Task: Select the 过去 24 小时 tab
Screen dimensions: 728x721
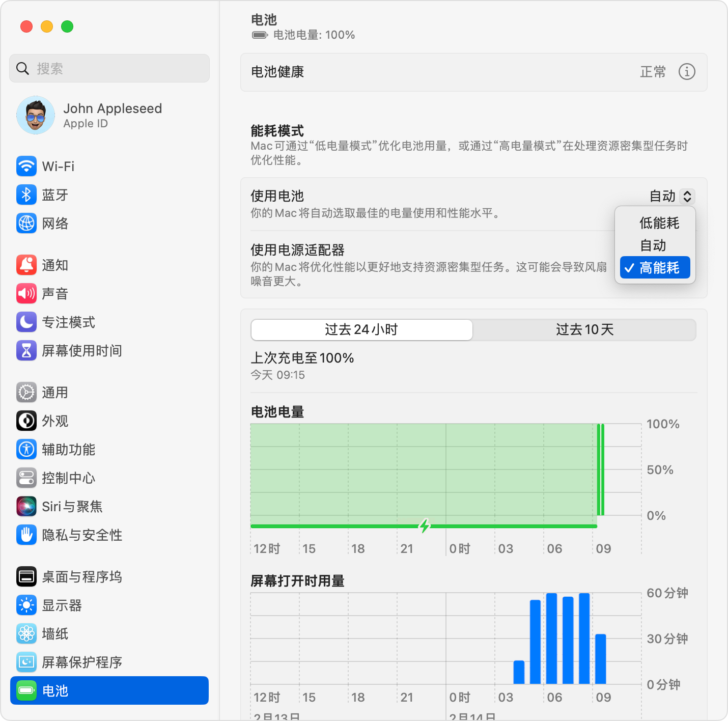Action: coord(361,329)
